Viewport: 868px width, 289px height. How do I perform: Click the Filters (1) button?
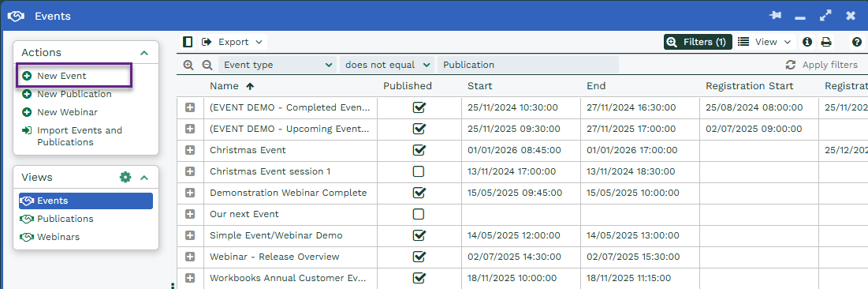(698, 42)
